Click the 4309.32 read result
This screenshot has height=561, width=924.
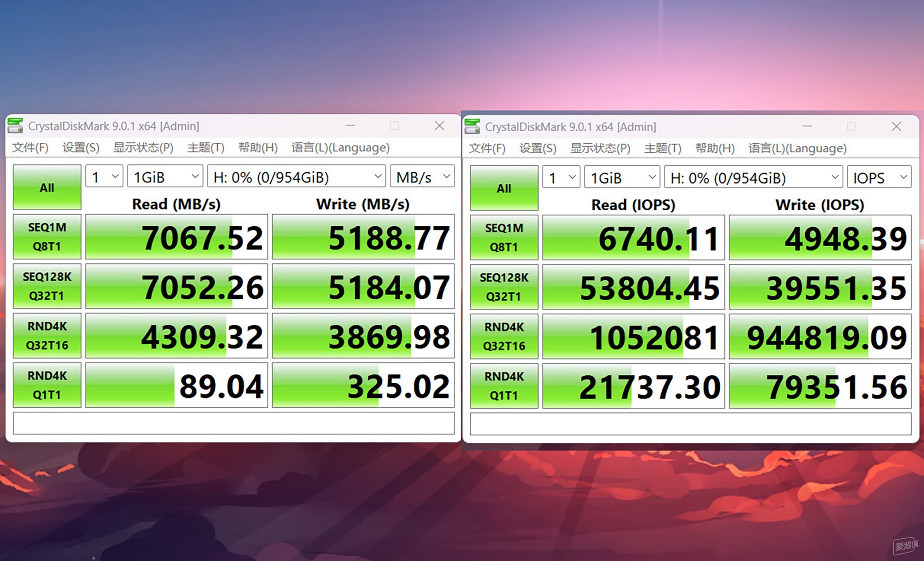tap(176, 336)
